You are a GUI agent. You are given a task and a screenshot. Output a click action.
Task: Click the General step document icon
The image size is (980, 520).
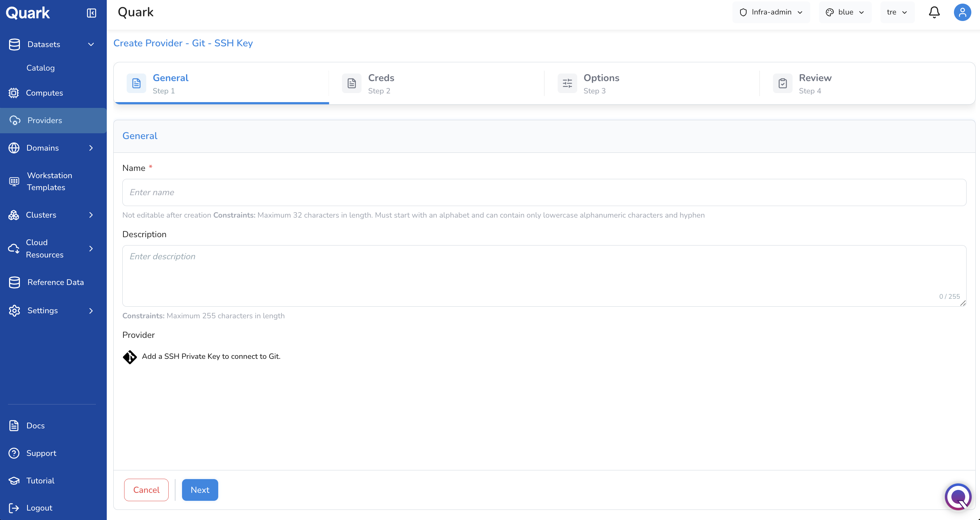[x=136, y=83]
